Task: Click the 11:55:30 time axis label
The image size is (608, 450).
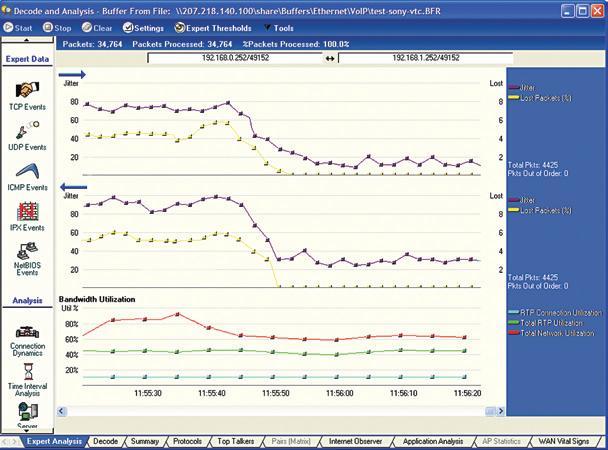Action: [148, 393]
